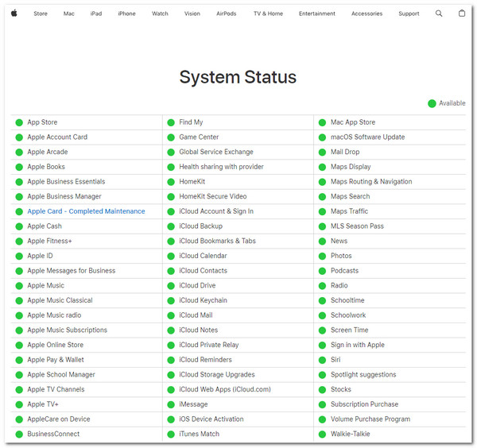Open the iPhone menu
Viewport: 477px width, 448px height.
pos(127,14)
